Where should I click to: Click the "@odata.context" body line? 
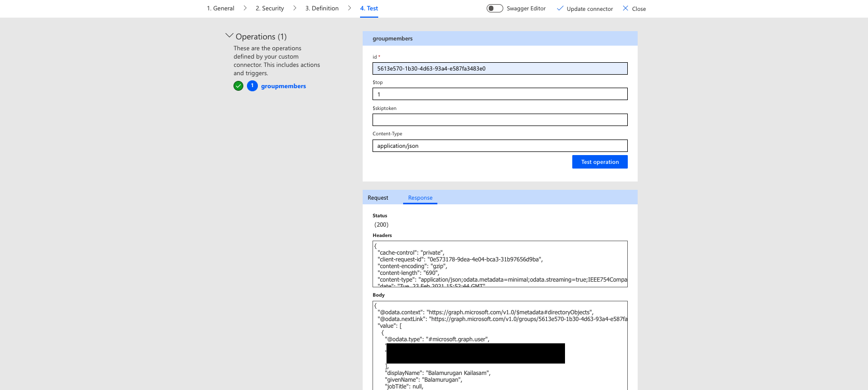486,312
